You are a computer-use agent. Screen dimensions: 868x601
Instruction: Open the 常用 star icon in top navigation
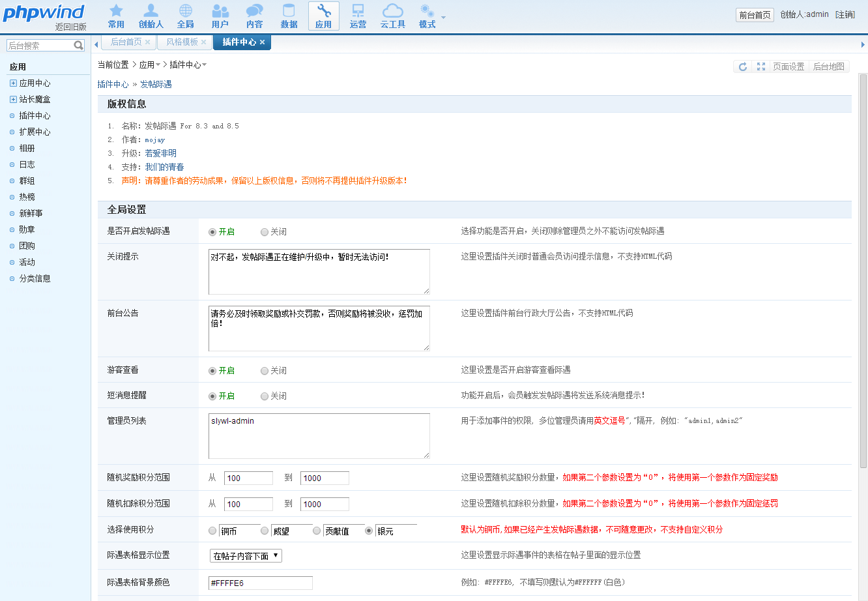click(116, 16)
